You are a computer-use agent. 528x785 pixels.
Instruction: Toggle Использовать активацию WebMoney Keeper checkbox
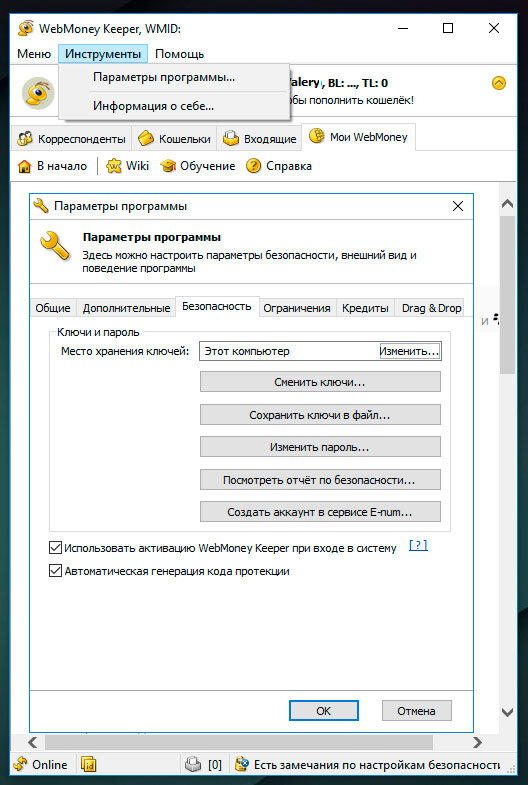tap(55, 548)
